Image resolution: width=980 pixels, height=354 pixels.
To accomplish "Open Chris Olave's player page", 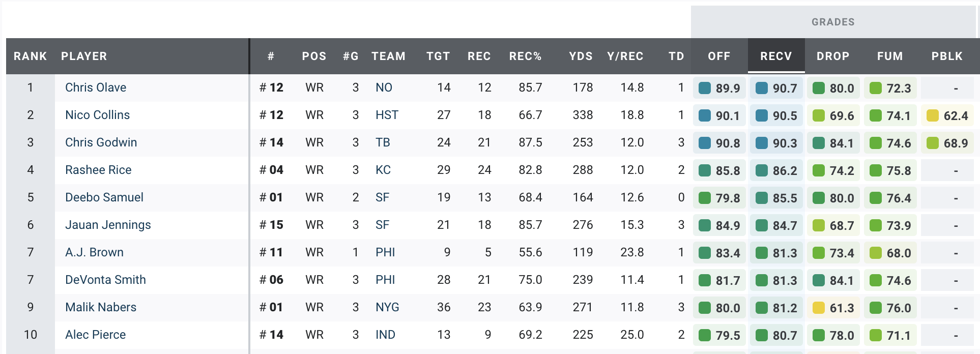I will pyautogui.click(x=96, y=87).
